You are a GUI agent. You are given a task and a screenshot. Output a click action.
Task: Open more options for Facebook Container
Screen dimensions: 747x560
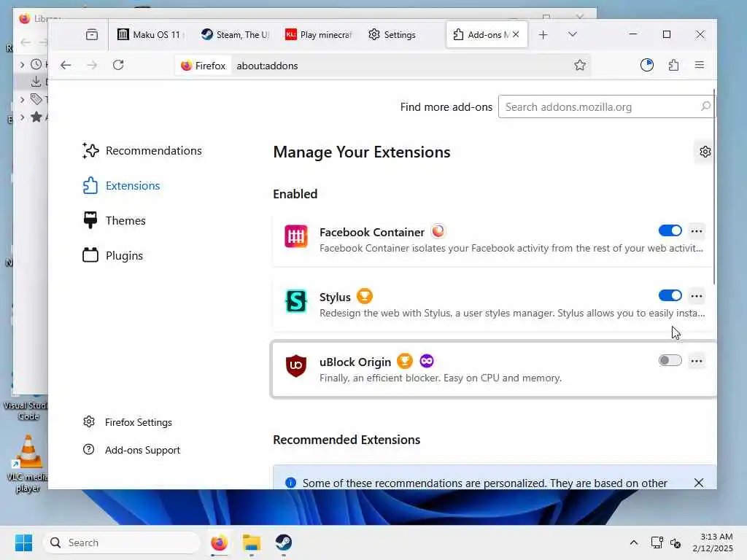(697, 231)
